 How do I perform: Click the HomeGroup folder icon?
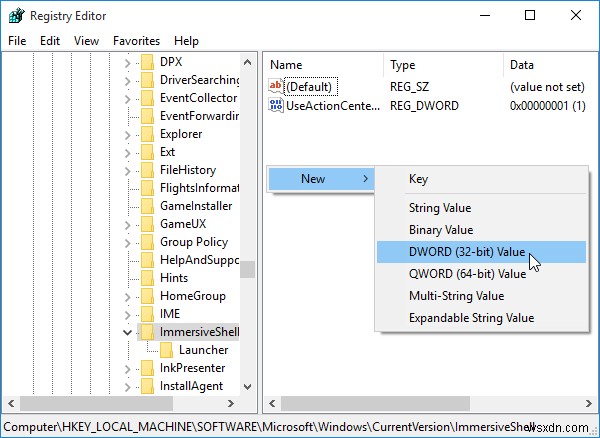point(148,296)
